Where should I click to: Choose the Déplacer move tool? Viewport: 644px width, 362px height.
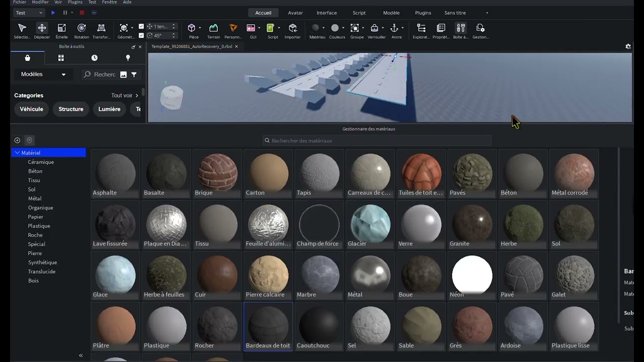click(42, 30)
